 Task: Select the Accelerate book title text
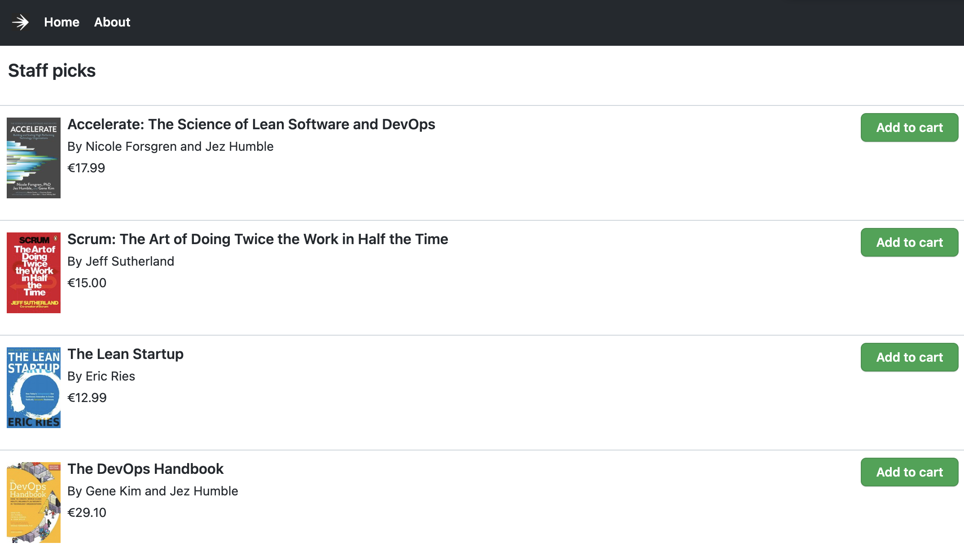pyautogui.click(x=251, y=124)
